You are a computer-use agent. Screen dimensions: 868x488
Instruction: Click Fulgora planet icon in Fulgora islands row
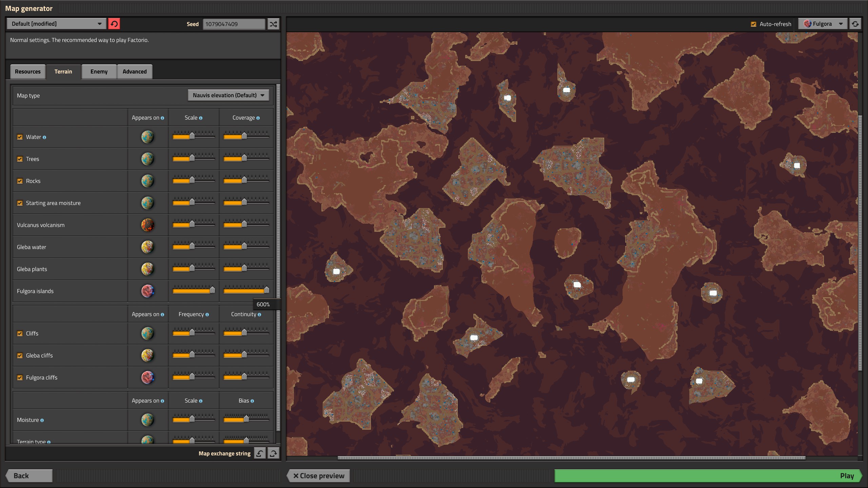tap(147, 291)
